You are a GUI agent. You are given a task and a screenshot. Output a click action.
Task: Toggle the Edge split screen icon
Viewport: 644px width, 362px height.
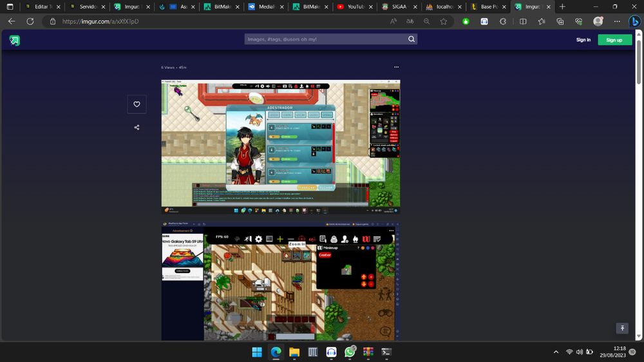coord(523,21)
